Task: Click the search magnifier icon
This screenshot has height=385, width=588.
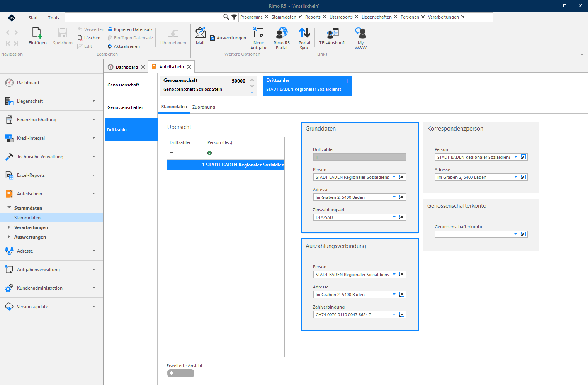Action: [226, 17]
